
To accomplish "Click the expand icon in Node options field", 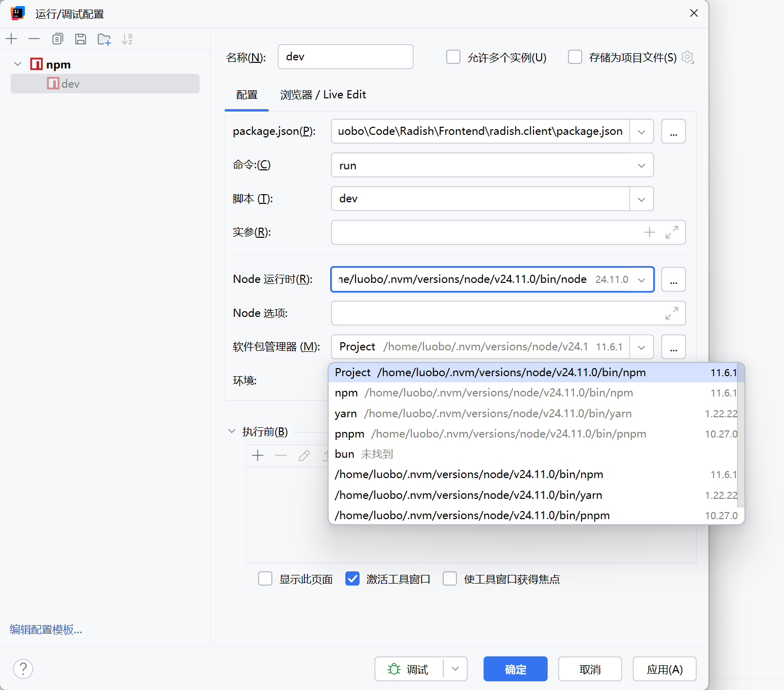I will [x=671, y=313].
